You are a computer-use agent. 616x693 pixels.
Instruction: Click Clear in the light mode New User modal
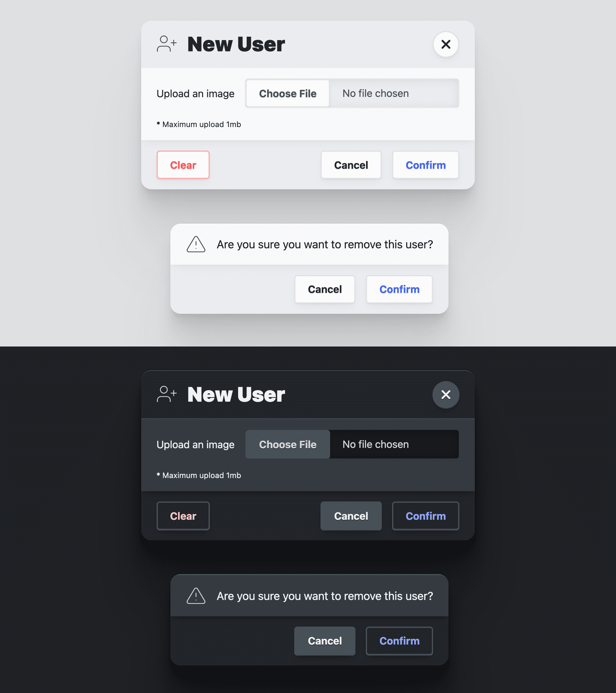point(183,165)
